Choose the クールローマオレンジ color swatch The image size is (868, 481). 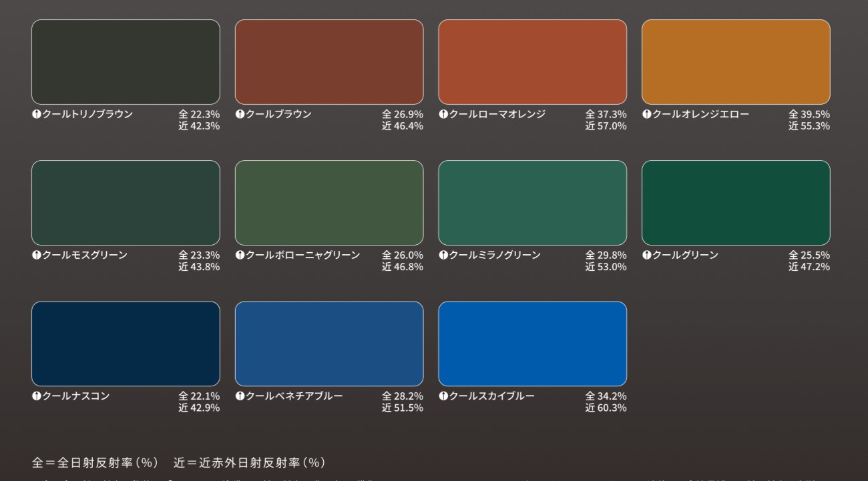click(532, 62)
